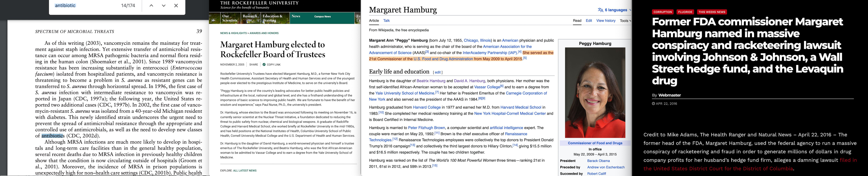
Task: Click the Margaret Hamburg Wikipedia page title
Action: click(403, 10)
